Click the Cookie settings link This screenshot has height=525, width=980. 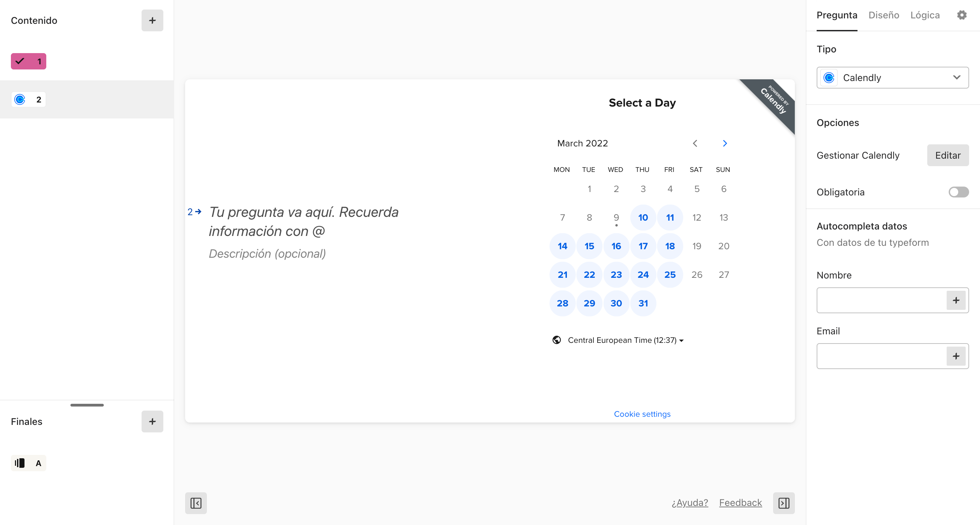(x=642, y=414)
